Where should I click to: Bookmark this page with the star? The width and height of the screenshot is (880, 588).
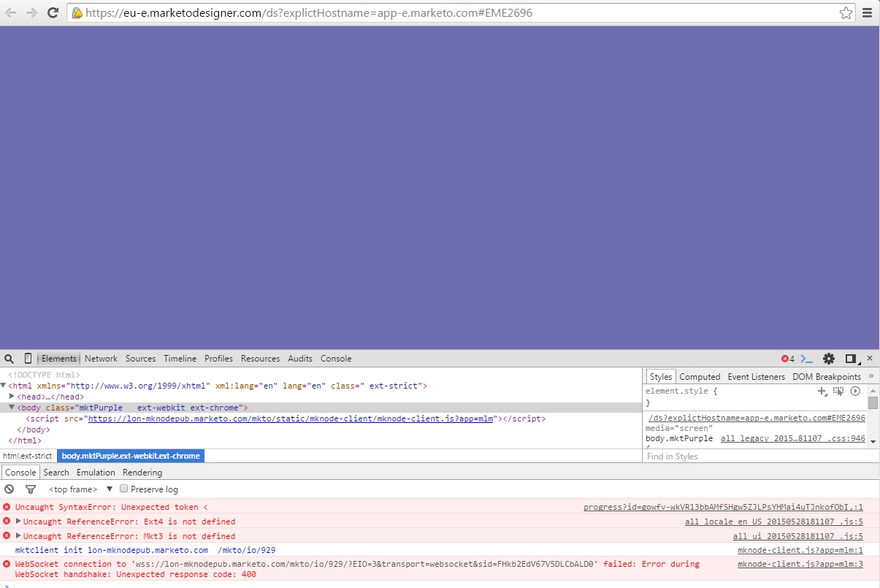coord(846,13)
